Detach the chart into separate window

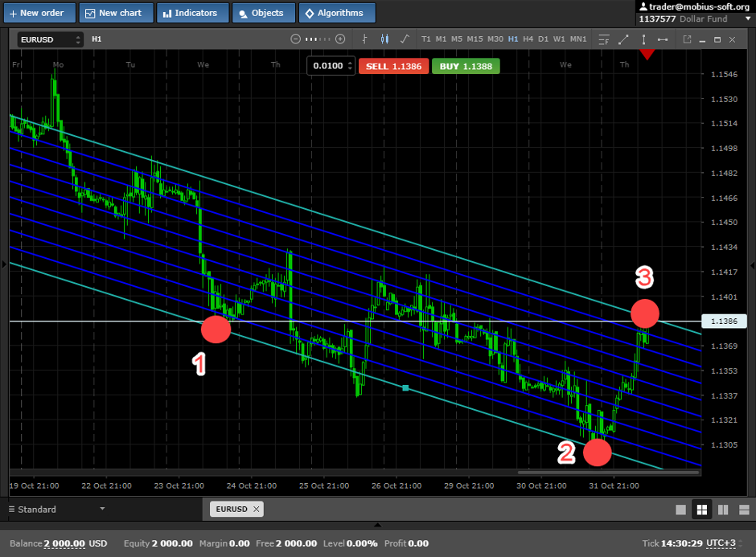point(687,39)
